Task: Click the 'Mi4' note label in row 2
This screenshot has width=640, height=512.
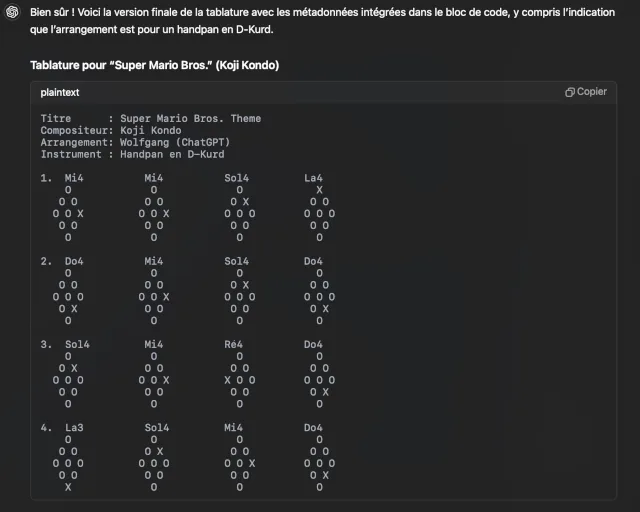Action: (154, 261)
